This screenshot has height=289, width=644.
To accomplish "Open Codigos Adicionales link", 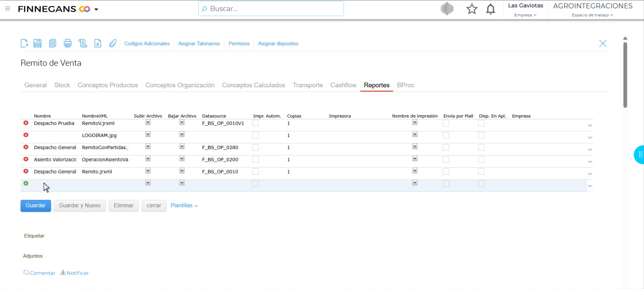I will 147,44.
